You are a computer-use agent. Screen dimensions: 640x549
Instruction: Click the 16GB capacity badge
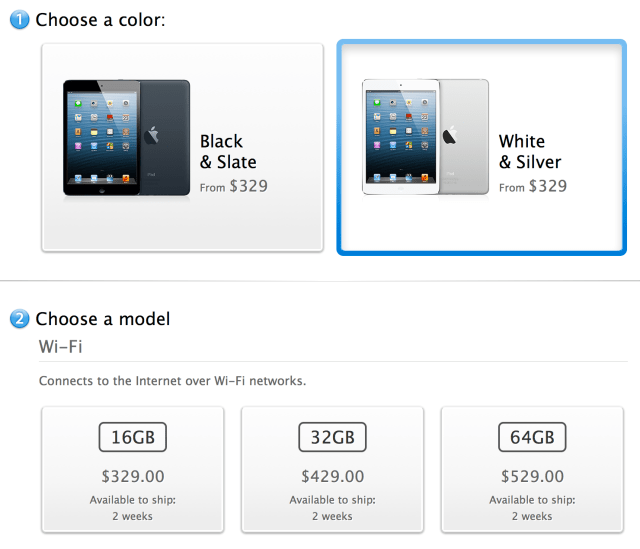point(132,438)
